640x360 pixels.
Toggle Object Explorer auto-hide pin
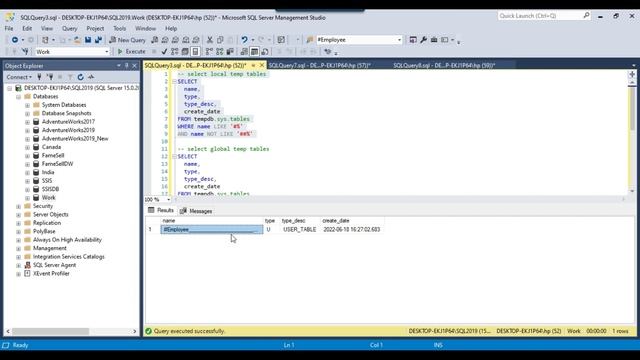[127, 66]
